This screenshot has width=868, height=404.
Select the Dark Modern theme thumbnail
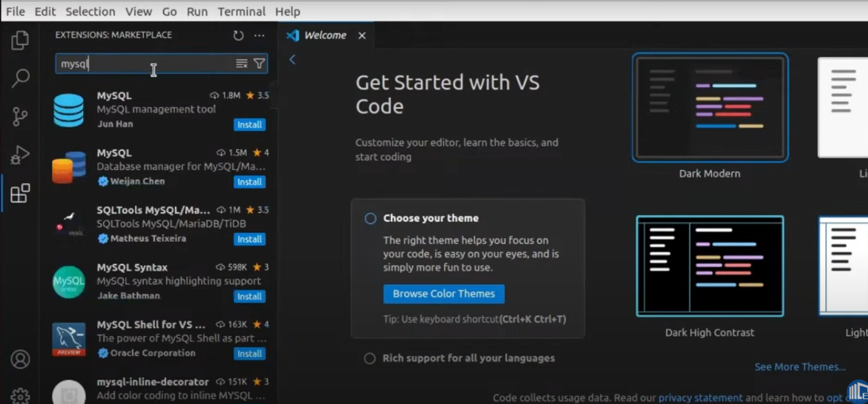point(710,108)
